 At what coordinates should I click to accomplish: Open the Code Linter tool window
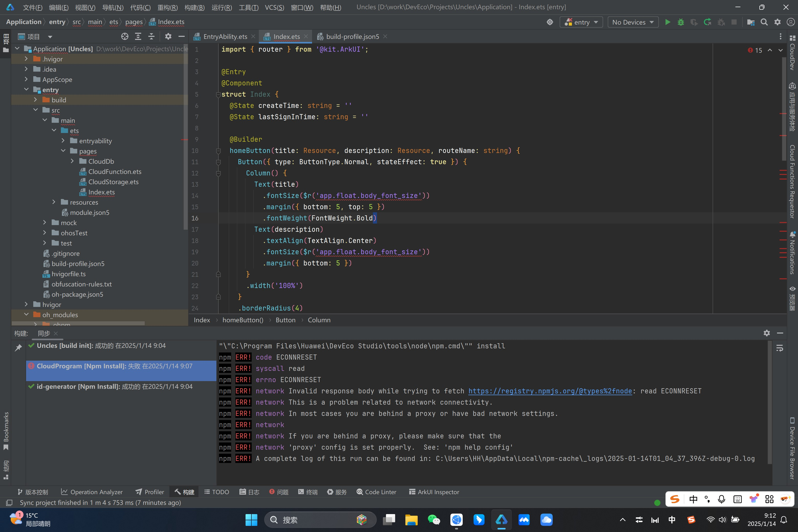coord(376,492)
